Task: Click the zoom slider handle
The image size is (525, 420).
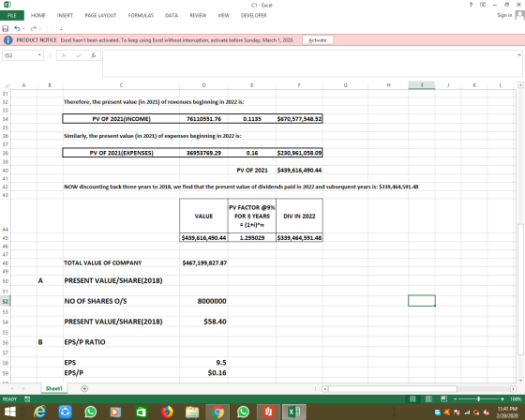Action: point(478,398)
